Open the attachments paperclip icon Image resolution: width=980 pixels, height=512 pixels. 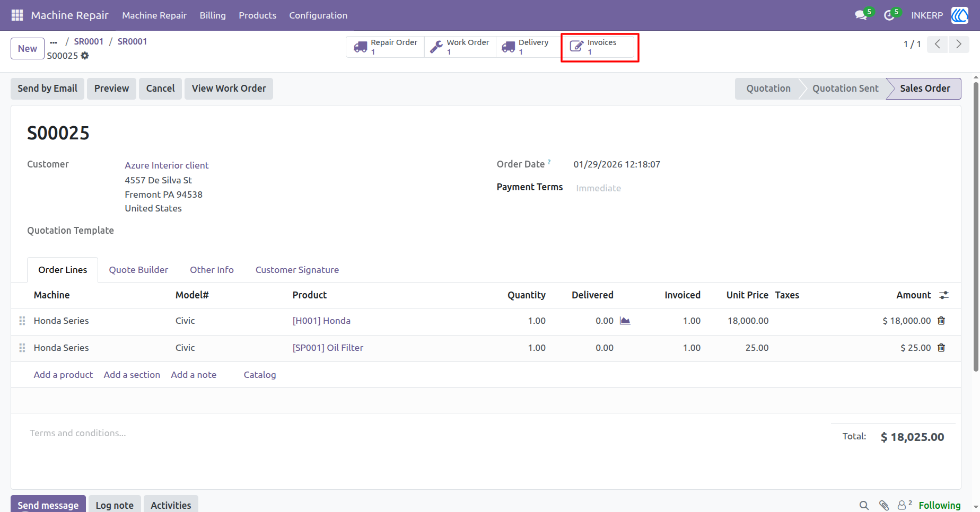pos(883,506)
